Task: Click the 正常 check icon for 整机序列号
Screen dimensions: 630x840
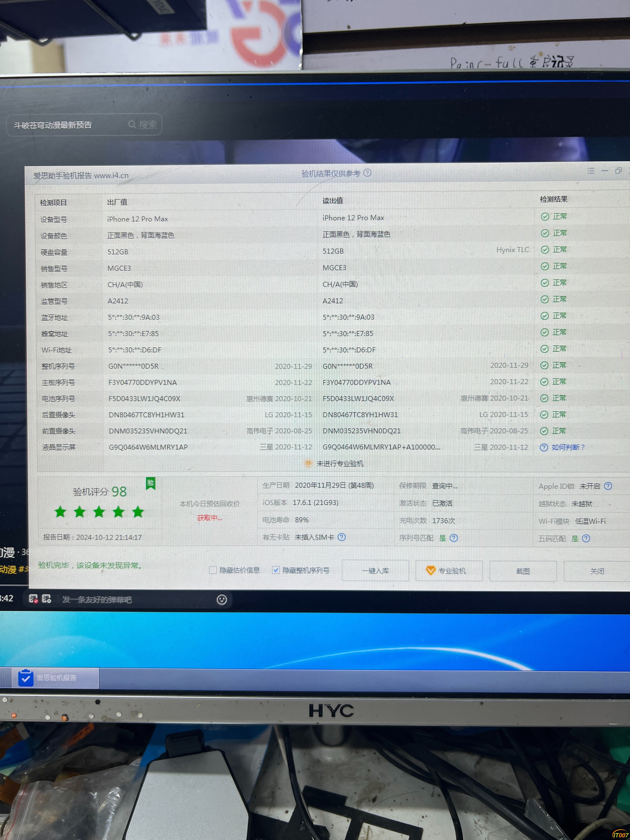Action: (545, 365)
